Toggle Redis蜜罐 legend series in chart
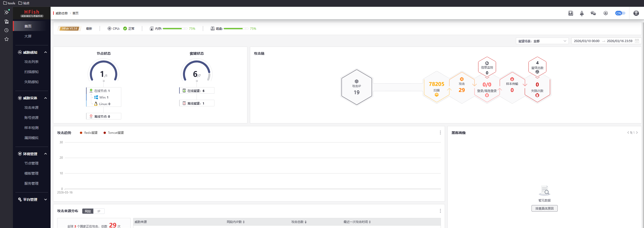 point(89,133)
